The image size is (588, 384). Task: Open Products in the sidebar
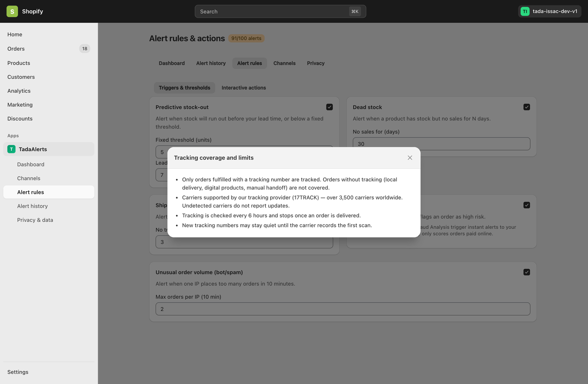49,63
